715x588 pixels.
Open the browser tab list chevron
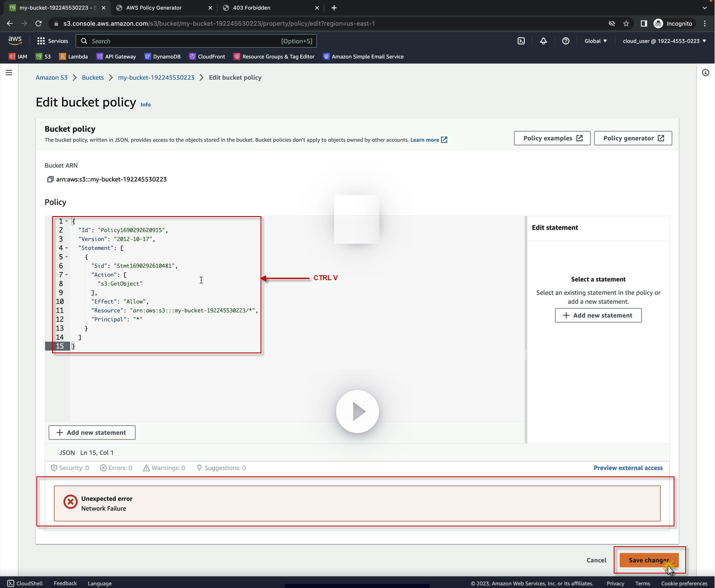click(705, 8)
